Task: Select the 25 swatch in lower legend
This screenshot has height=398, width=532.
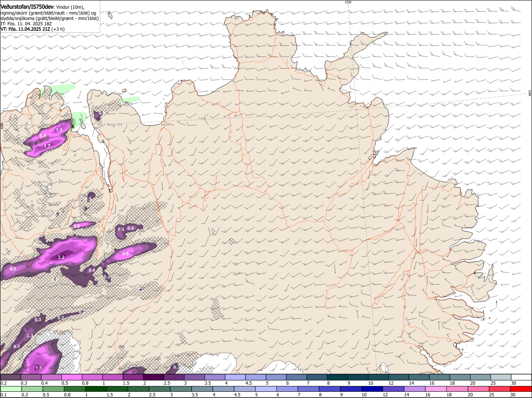Action: coord(499,389)
